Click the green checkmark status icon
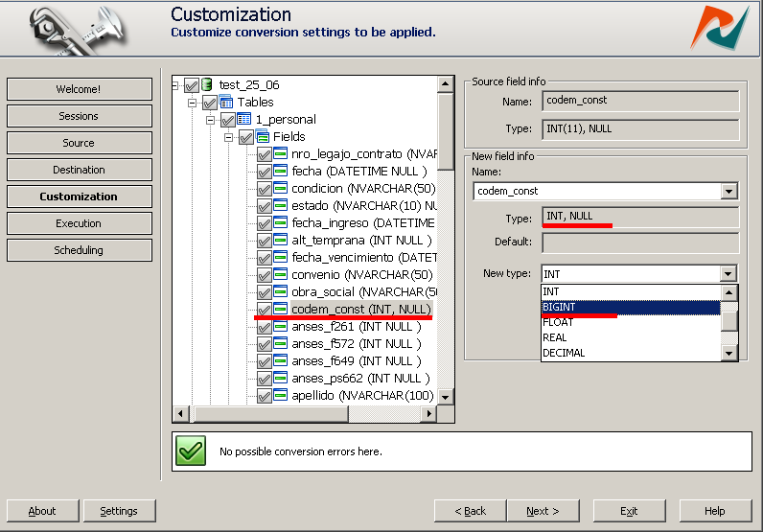The height and width of the screenshot is (532, 763). (191, 451)
